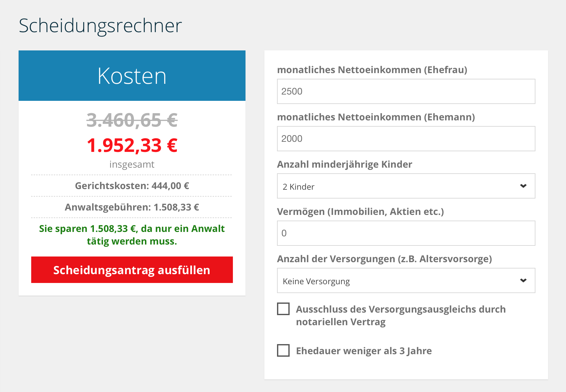566x392 pixels.
Task: Click the Scheidungsantrag ausfüllen button
Action: click(x=132, y=270)
